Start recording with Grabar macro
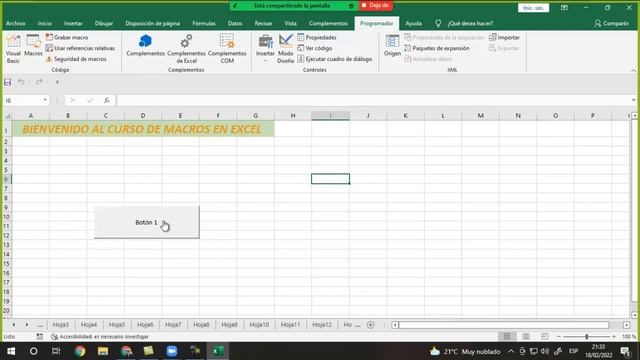The width and height of the screenshot is (640, 360). coord(67,37)
